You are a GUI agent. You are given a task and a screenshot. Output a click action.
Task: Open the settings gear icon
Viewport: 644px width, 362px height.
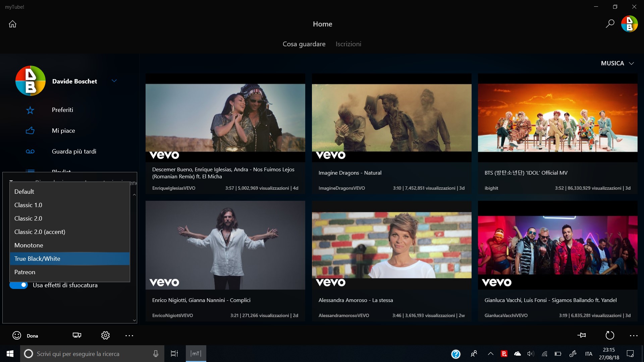pyautogui.click(x=105, y=335)
